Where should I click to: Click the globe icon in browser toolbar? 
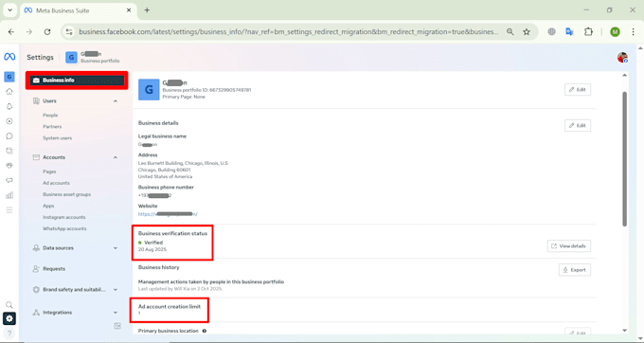[x=551, y=31]
